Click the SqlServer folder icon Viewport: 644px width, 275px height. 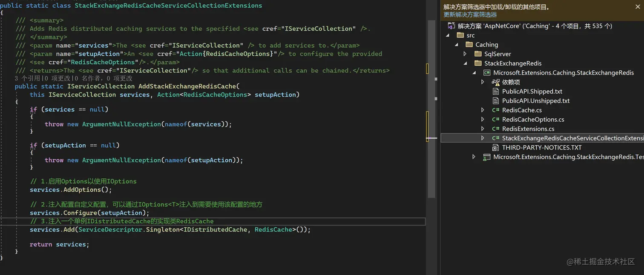tap(477, 54)
